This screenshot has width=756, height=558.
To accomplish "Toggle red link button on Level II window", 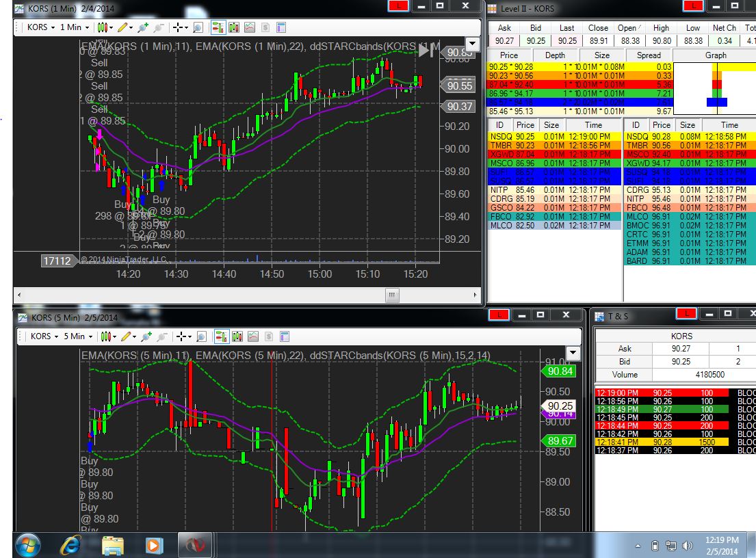I will pos(693,5).
